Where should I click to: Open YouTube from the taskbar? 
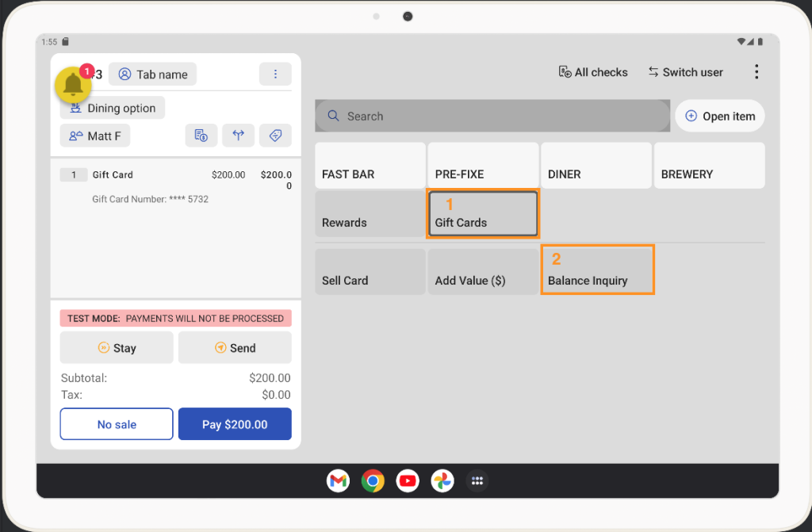[x=408, y=480]
